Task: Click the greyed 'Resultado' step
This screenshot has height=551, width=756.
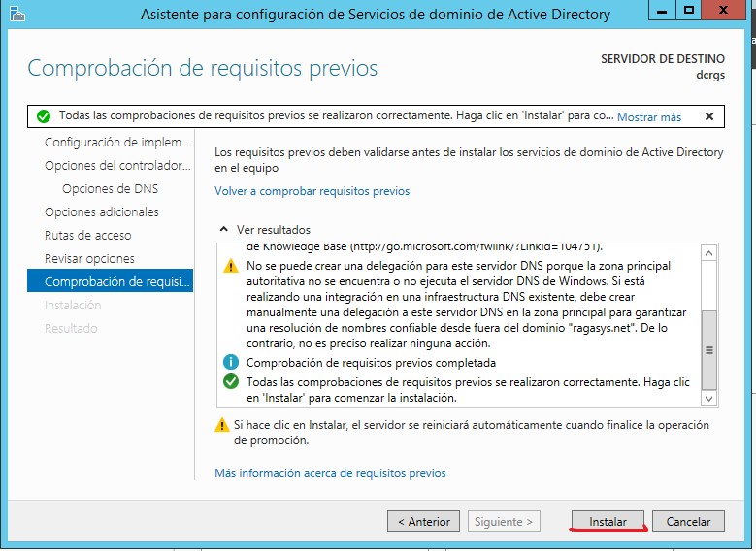Action: [x=71, y=328]
